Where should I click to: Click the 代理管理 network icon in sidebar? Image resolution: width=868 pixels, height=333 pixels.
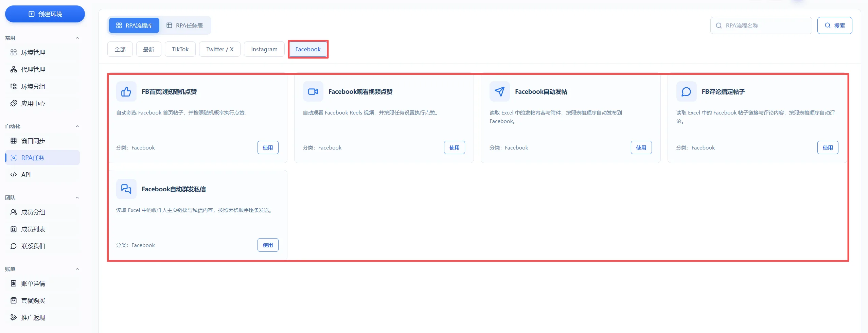coord(14,69)
